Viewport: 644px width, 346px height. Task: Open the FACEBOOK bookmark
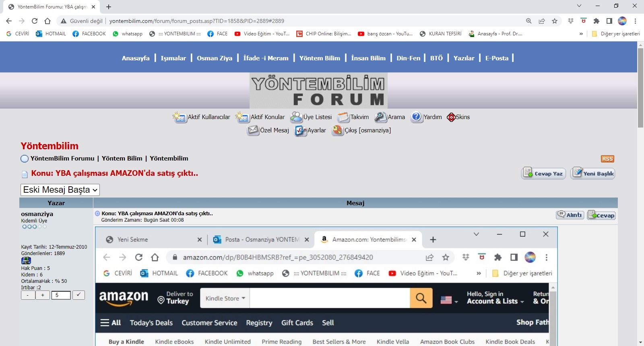(89, 34)
